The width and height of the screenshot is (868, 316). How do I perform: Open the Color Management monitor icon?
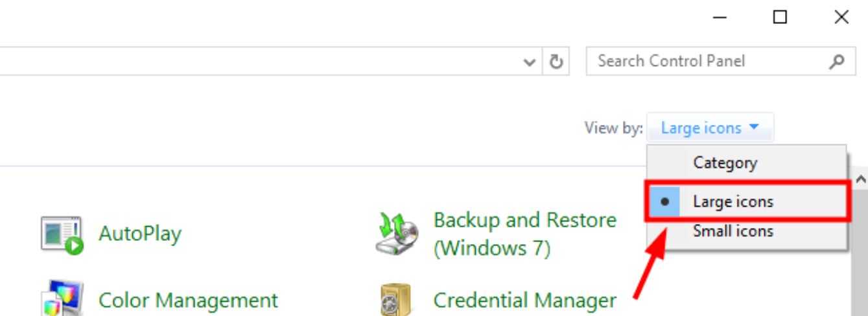click(62, 298)
